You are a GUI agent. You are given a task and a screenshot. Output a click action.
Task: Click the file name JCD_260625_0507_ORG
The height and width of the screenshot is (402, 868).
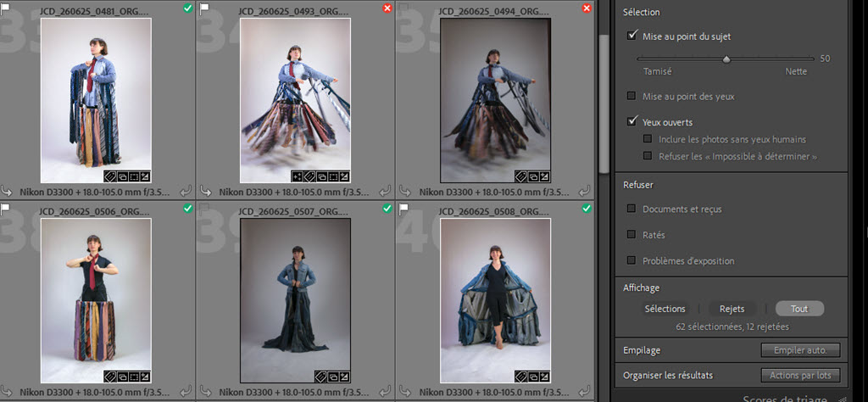click(x=295, y=211)
